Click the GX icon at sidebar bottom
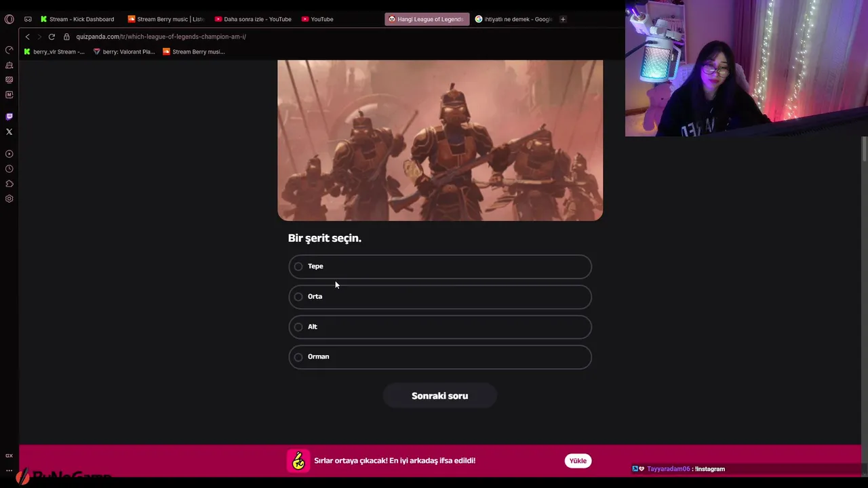The height and width of the screenshot is (488, 868). click(9, 455)
